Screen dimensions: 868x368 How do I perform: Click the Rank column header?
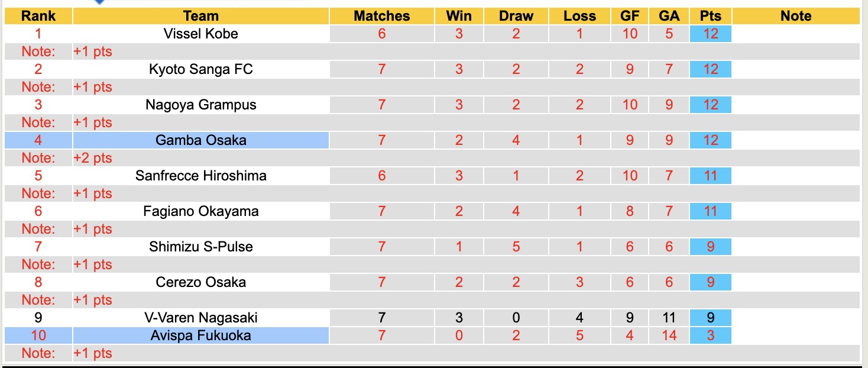38,16
